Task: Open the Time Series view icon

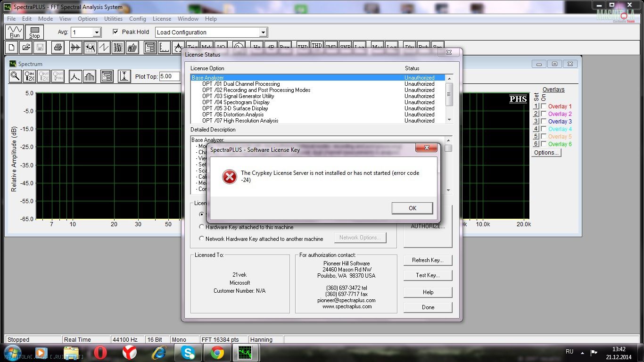Action: coord(75,47)
